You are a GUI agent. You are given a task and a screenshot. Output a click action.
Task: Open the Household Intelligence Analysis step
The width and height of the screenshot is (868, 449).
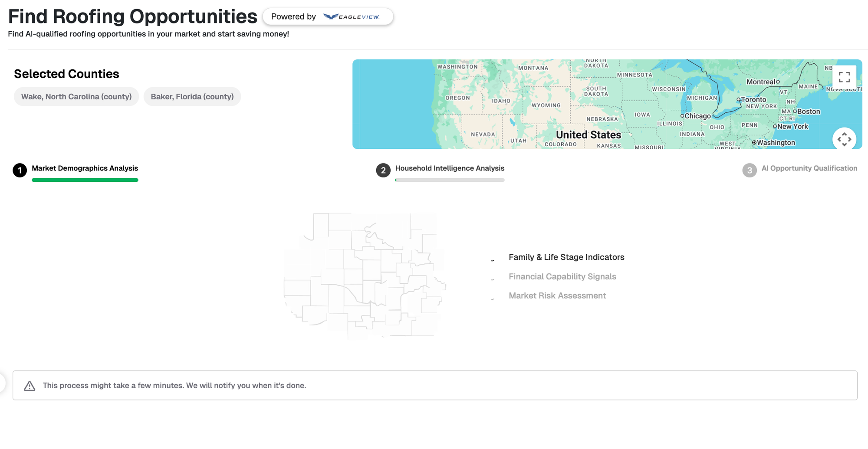(450, 168)
